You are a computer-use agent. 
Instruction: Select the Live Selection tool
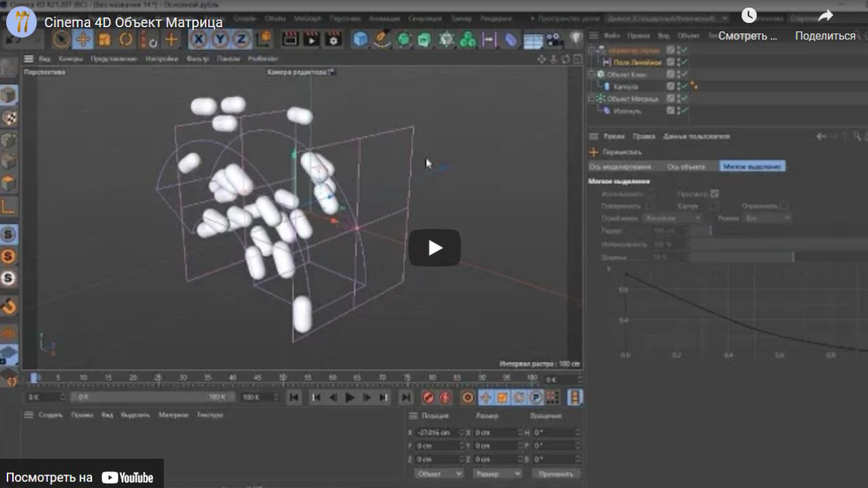click(x=61, y=39)
